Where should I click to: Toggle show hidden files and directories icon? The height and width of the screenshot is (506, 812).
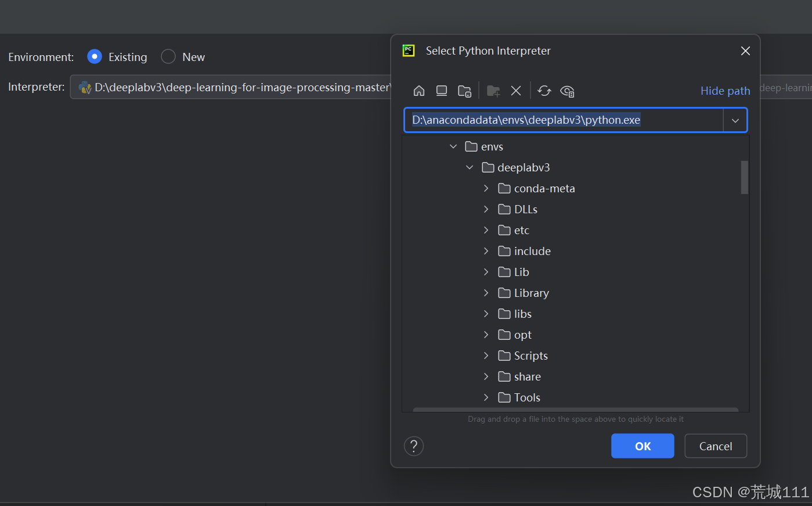[x=567, y=91]
